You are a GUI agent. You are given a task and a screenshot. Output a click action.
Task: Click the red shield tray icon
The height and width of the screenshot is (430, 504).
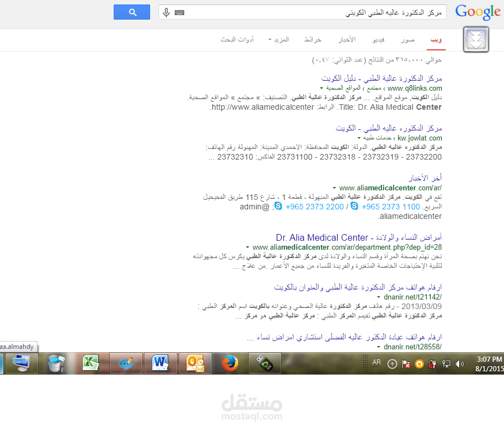[x=432, y=364]
